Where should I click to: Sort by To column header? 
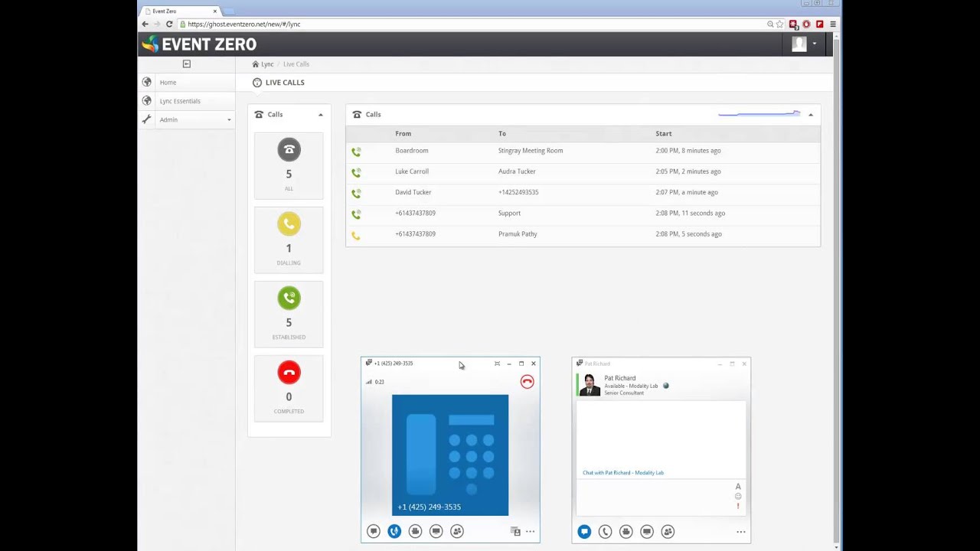502,134
